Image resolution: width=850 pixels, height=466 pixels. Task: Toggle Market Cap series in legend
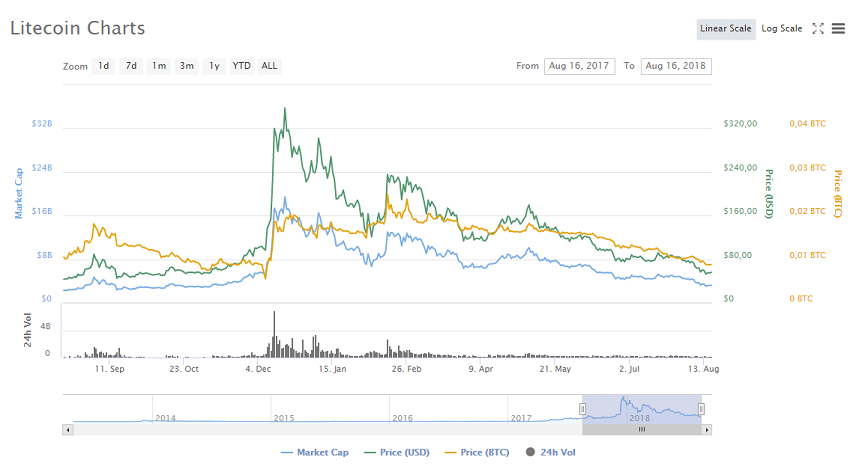tap(315, 452)
